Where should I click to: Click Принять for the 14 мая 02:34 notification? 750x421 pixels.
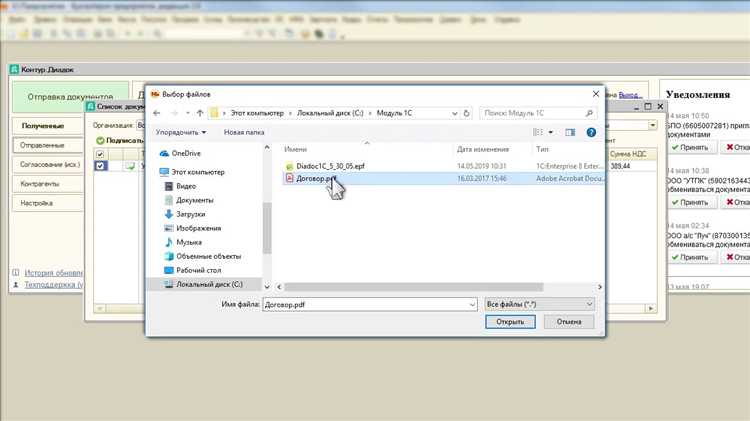(691, 257)
